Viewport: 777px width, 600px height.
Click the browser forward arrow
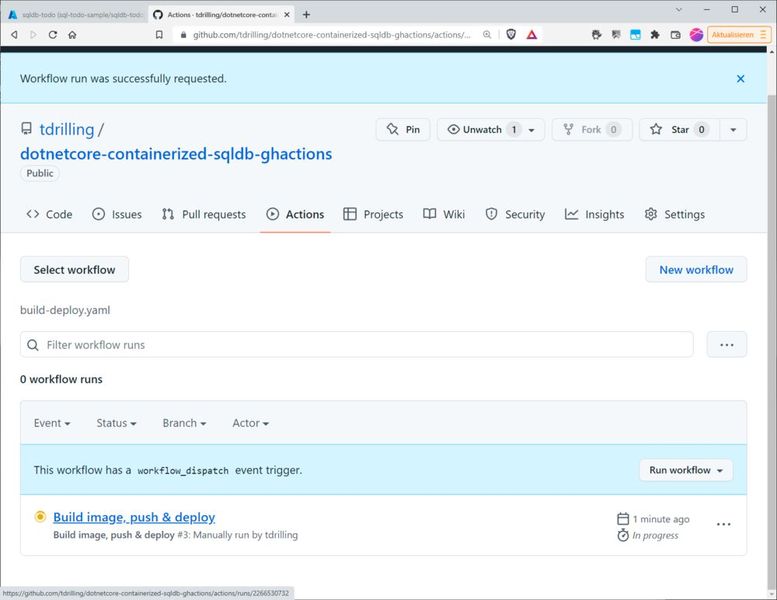[33, 35]
